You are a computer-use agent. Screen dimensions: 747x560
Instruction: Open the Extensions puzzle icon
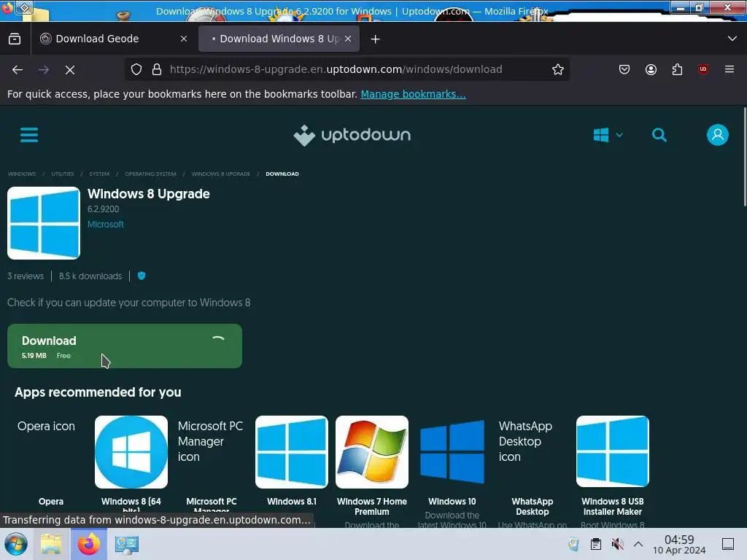pos(677,69)
